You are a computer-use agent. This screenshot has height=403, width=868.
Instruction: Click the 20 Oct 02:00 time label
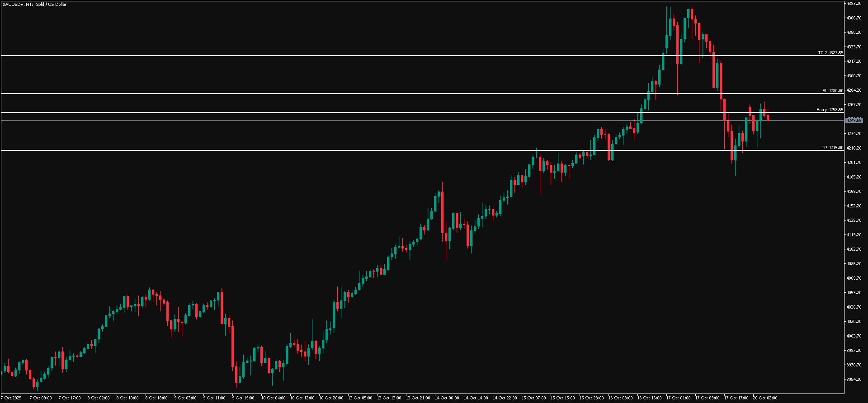pos(765,398)
